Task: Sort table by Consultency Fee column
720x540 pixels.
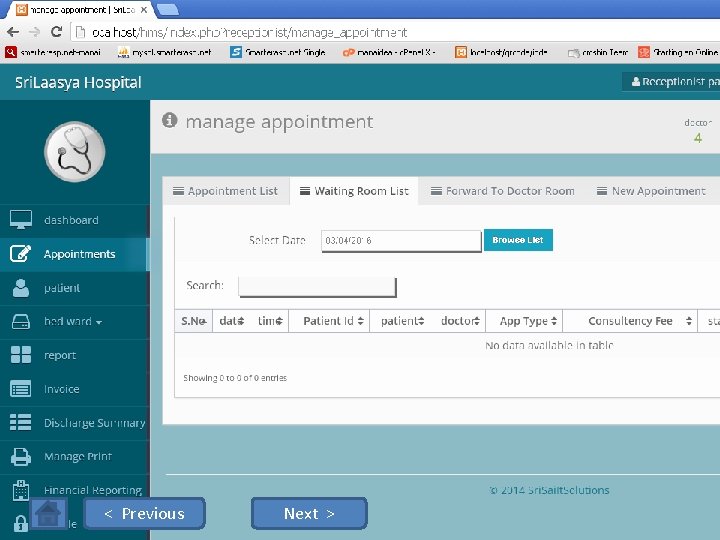Action: tap(630, 321)
